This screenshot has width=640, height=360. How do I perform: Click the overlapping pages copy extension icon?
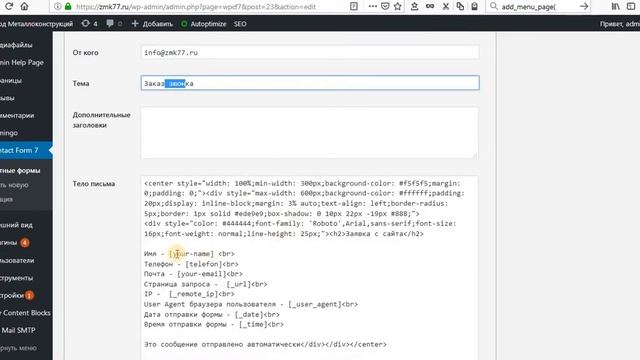coord(460,6)
